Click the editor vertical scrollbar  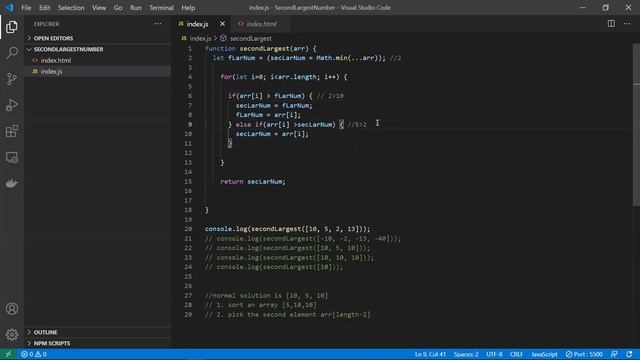click(x=636, y=124)
